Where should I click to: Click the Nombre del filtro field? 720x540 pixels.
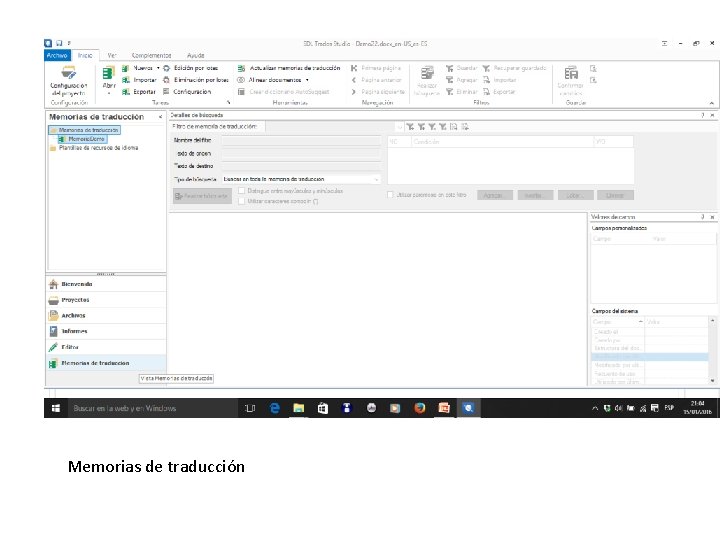[x=301, y=140]
